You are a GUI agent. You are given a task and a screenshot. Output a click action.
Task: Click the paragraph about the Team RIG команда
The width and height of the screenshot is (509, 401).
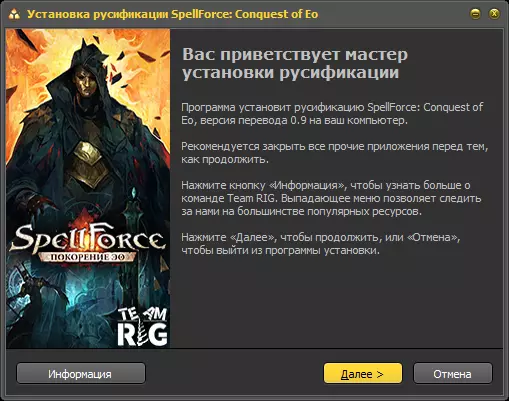pyautogui.click(x=331, y=198)
